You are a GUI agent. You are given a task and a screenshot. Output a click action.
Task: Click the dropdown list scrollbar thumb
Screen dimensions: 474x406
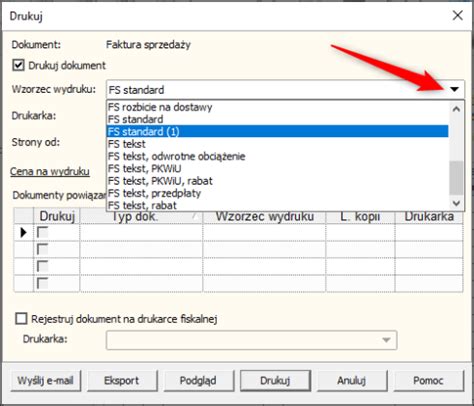(456, 177)
